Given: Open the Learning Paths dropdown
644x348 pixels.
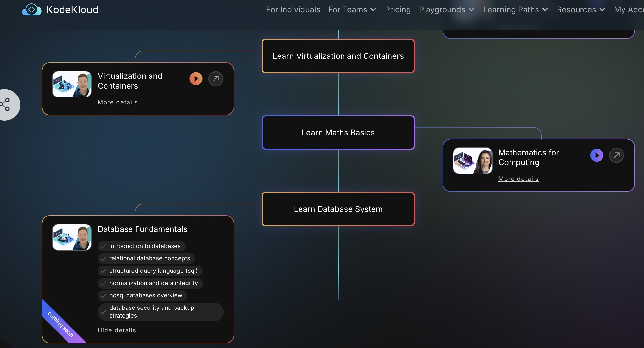Looking at the screenshot, I should coord(515,10).
